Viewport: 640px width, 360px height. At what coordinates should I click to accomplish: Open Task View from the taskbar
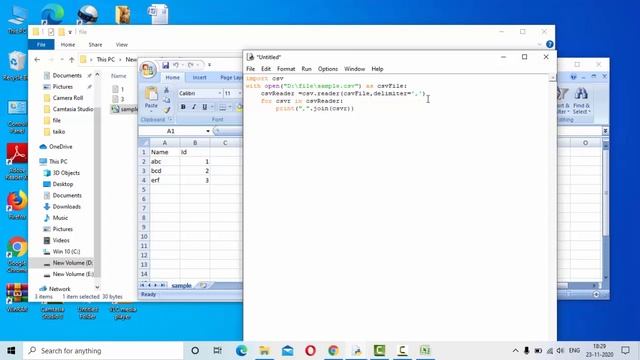tap(218, 351)
